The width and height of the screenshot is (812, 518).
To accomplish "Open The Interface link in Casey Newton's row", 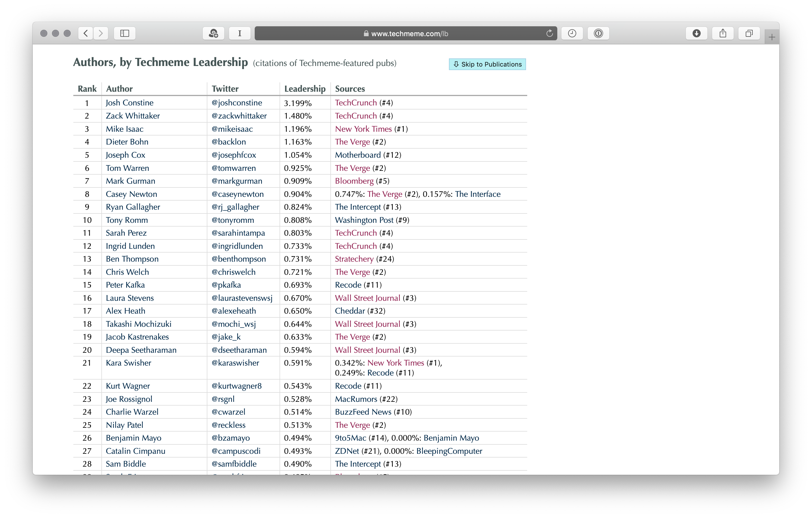I will pos(478,194).
